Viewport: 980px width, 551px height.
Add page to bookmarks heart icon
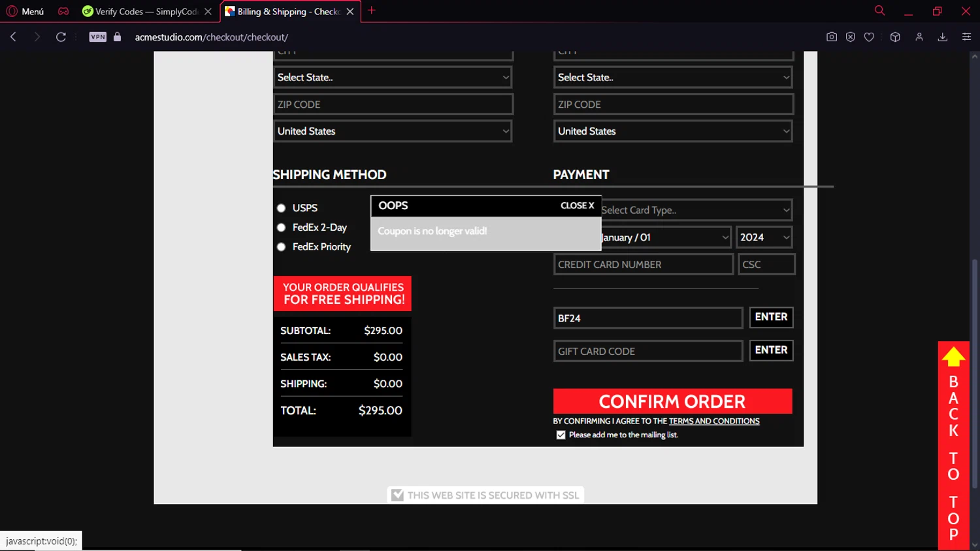(869, 37)
